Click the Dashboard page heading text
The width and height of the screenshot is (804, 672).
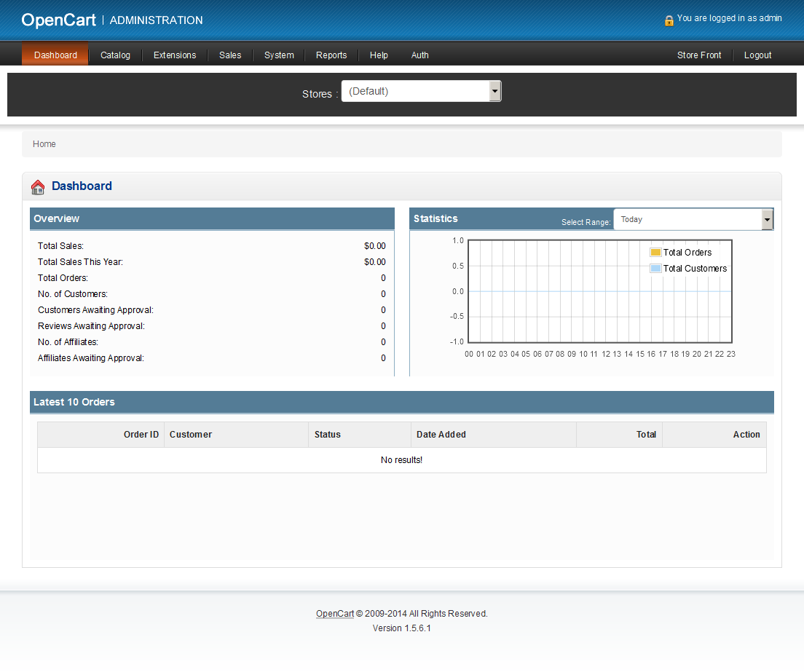pyautogui.click(x=82, y=186)
